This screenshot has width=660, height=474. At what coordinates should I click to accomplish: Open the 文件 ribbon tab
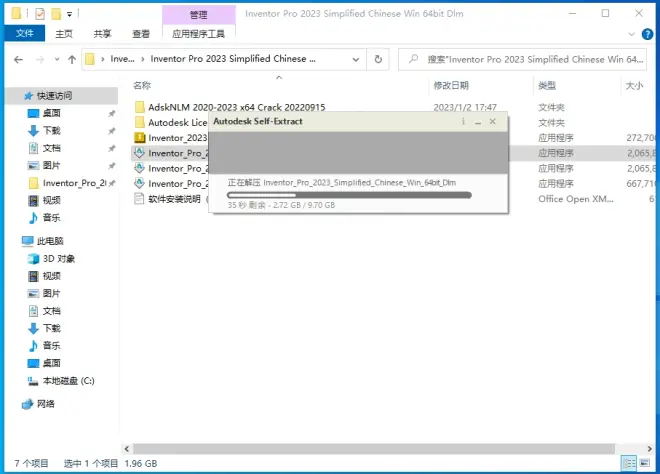click(24, 33)
